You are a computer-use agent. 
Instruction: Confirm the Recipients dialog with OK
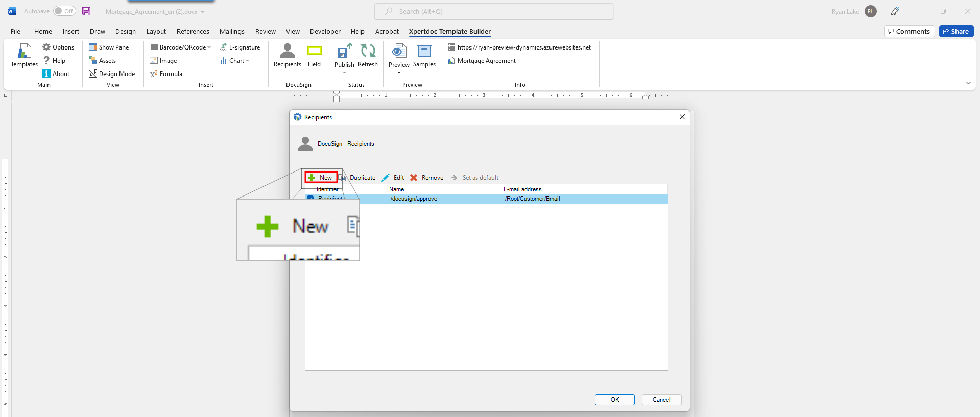(x=615, y=400)
